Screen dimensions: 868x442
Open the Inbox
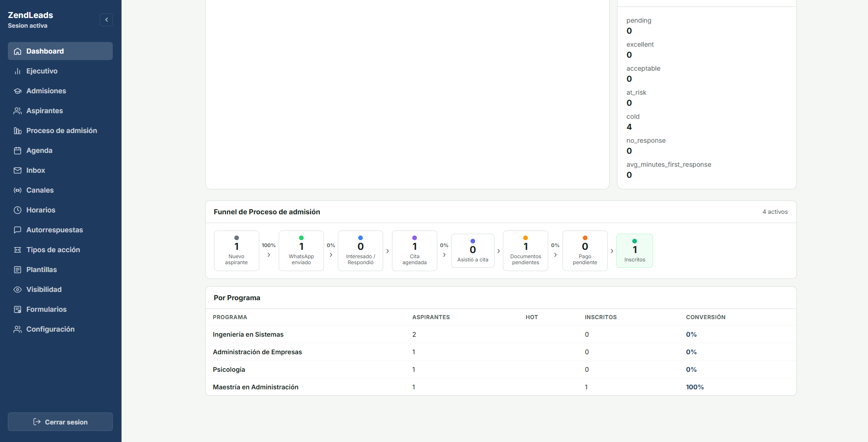[60, 170]
